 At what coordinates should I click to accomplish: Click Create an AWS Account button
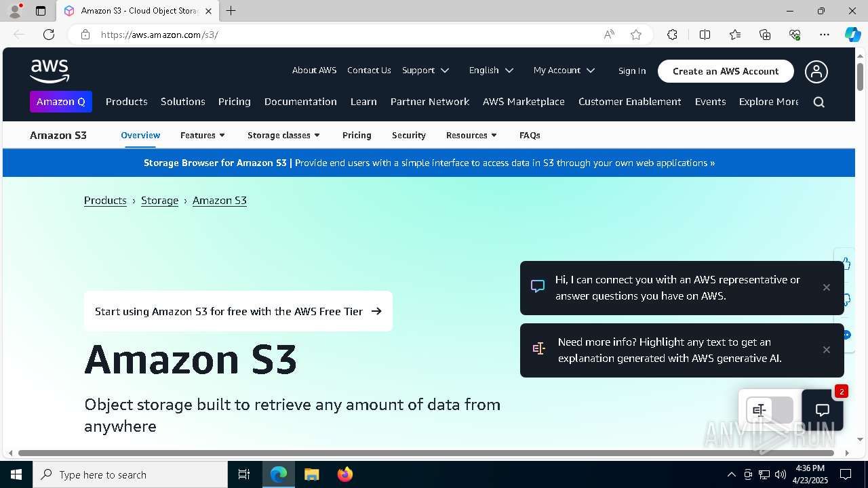tap(726, 71)
